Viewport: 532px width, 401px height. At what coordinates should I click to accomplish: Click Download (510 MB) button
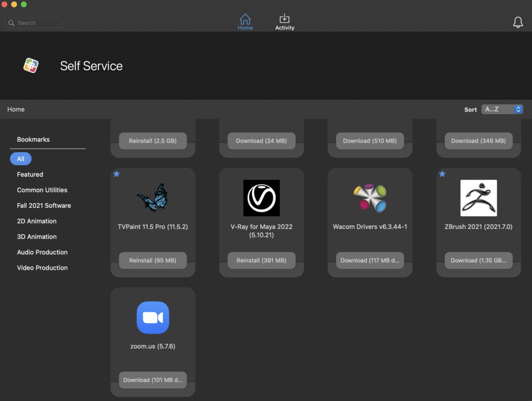(x=370, y=141)
